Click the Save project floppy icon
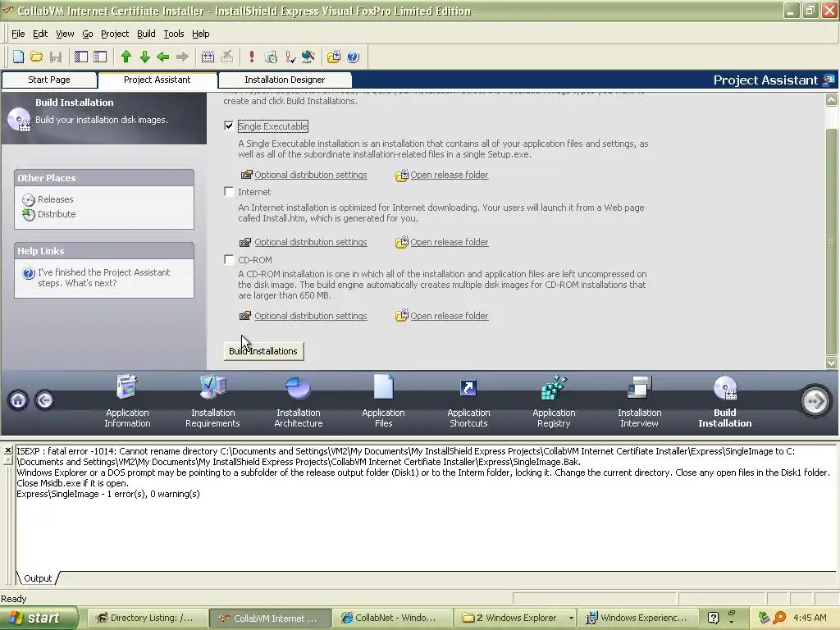This screenshot has height=630, width=840. (x=56, y=57)
